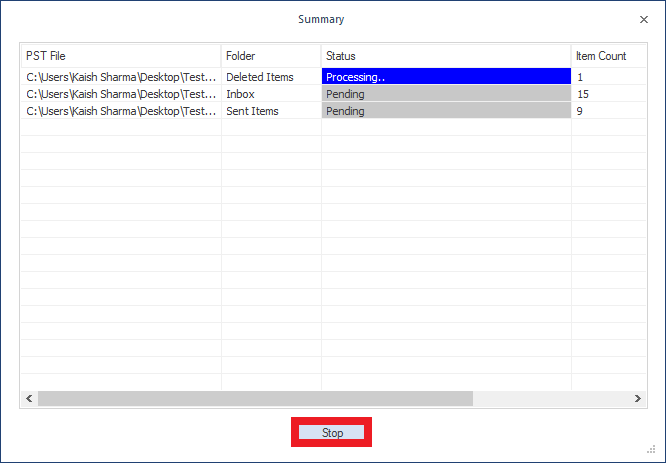Screen dimensions: 667x466
Task: Close the Summary dialog
Action: pos(644,20)
